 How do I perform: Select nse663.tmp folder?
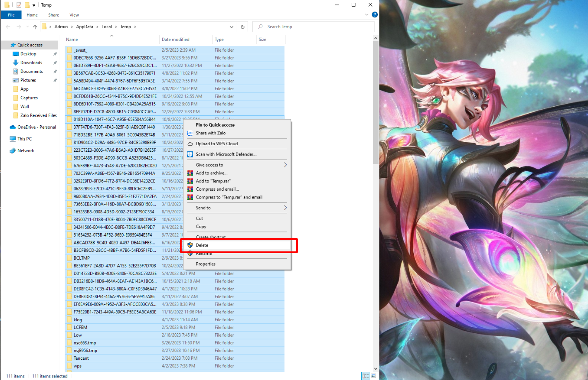tap(85, 343)
